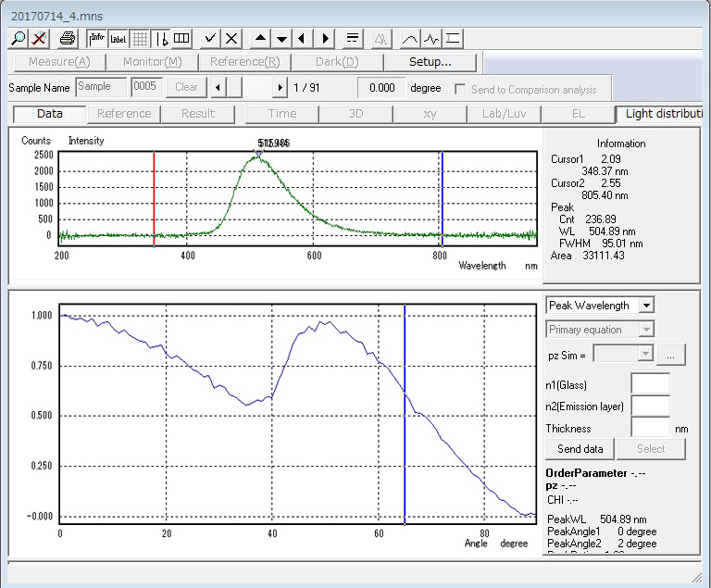The width and height of the screenshot is (711, 588).
Task: Enable Send to Comparison analysis checkbox
Action: pos(460,89)
